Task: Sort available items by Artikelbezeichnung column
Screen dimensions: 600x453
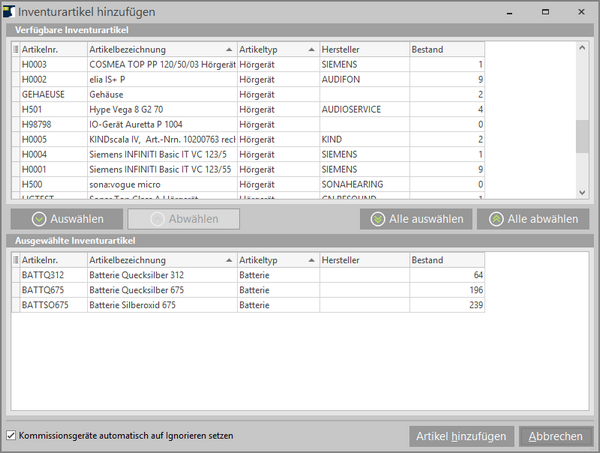Action: (x=160, y=49)
